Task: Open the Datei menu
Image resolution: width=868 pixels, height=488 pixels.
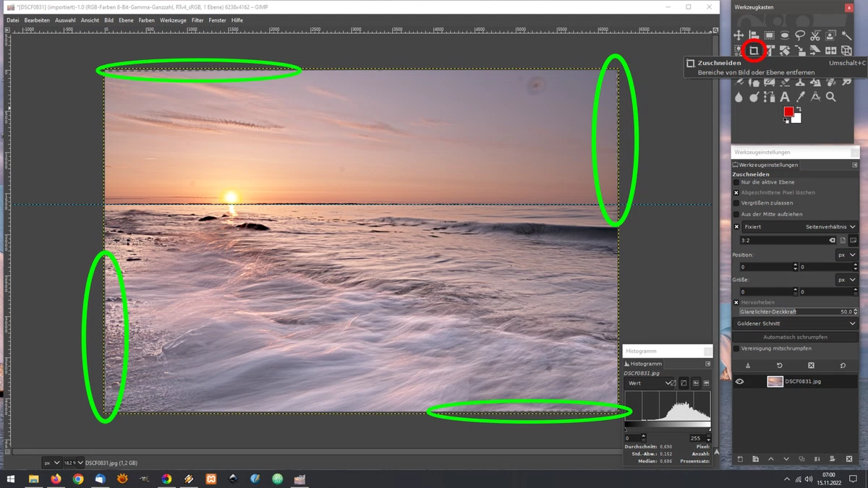Action: [13, 20]
